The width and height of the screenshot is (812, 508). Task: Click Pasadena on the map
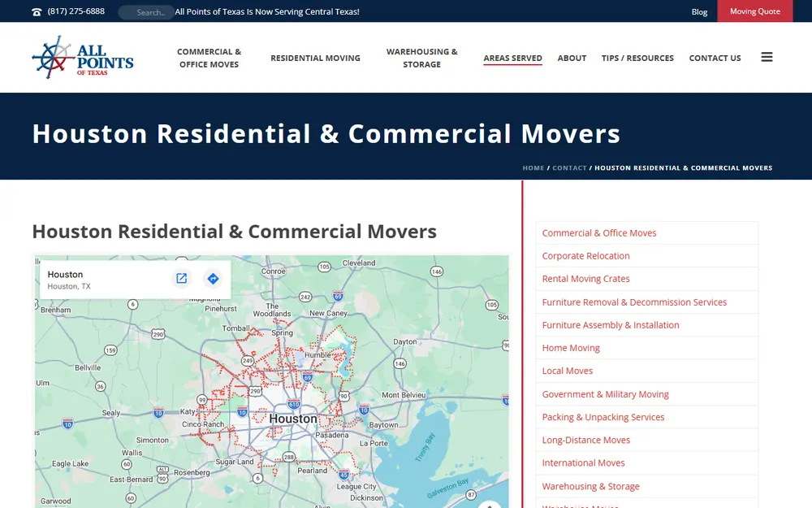(x=332, y=435)
